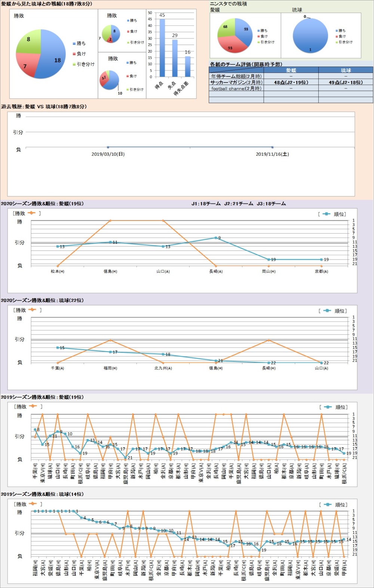Click the green 引き分け legend marker beside large pie

click(74, 64)
